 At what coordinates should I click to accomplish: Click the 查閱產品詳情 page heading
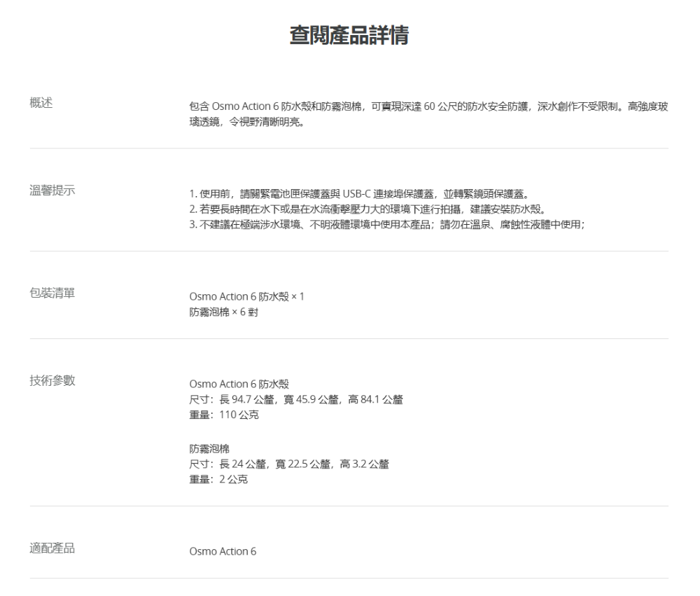pos(349,35)
